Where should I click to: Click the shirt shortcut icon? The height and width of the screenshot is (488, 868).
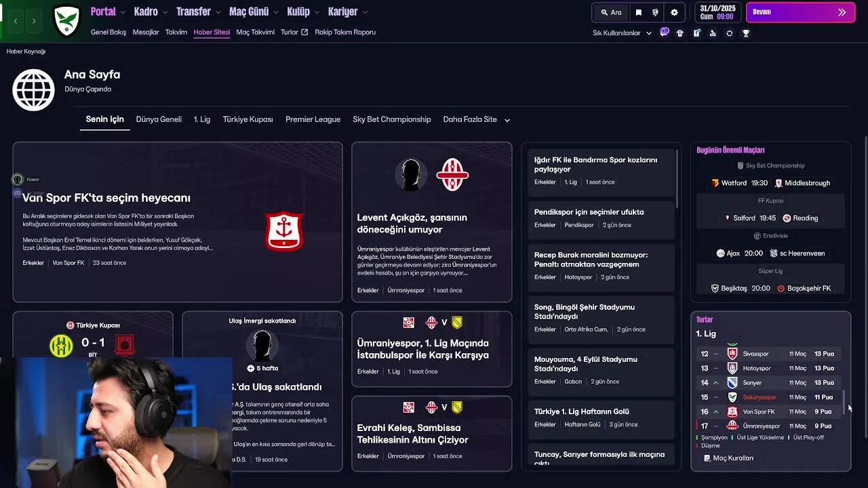680,33
